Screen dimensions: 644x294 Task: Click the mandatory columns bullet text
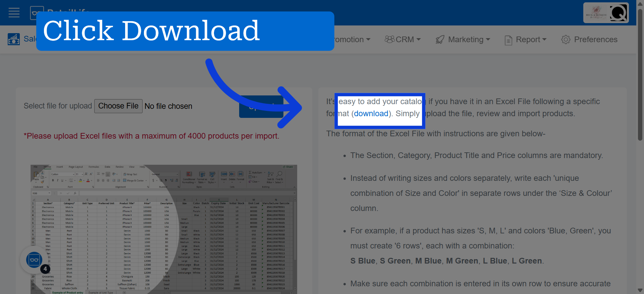[x=477, y=155]
